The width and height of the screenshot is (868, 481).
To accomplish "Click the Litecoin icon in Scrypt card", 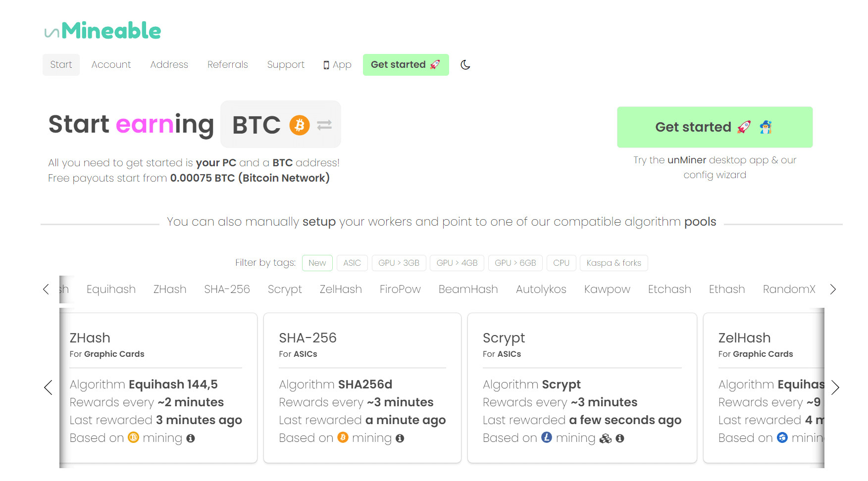I will tap(547, 437).
